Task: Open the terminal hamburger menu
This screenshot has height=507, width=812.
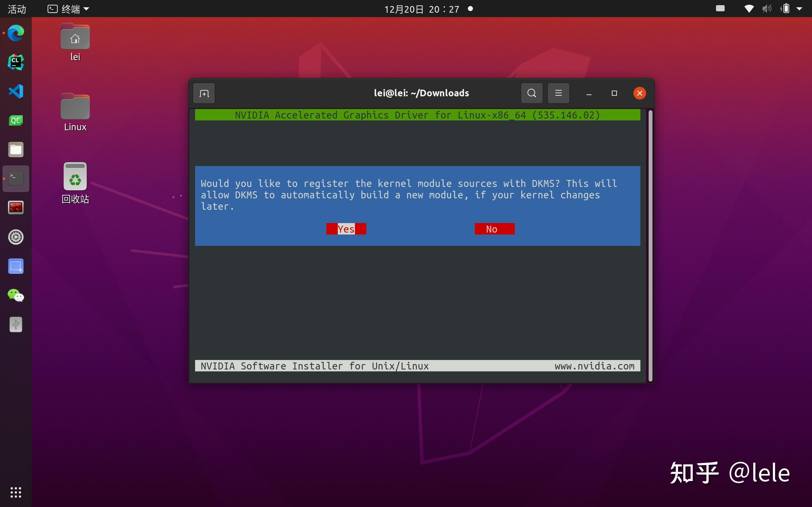Action: point(558,93)
